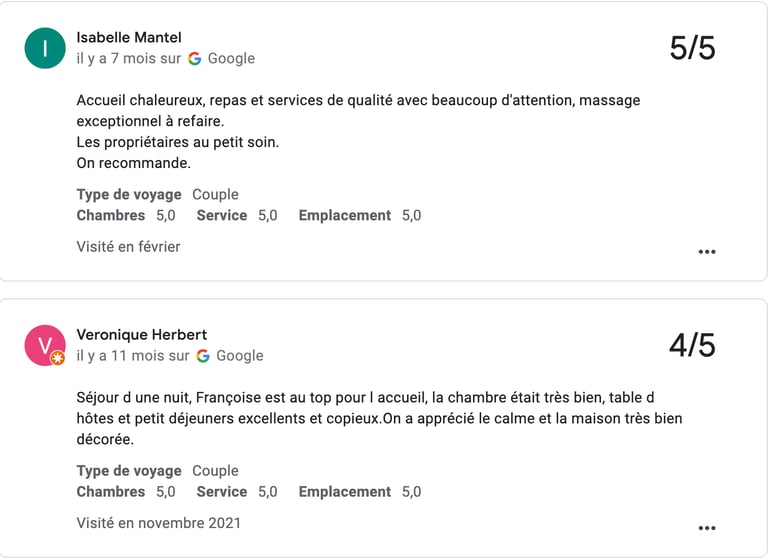Click the 4/5 rating score
768x560 pixels.
[692, 345]
